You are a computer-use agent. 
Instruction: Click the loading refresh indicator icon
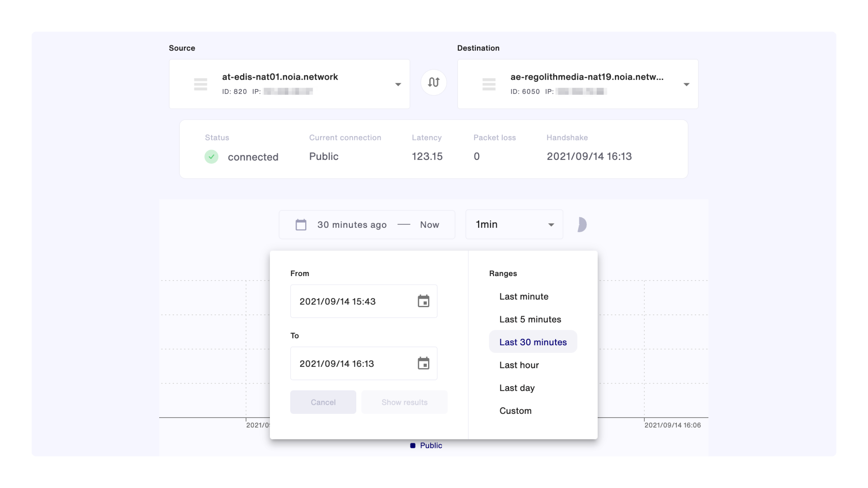[581, 225]
